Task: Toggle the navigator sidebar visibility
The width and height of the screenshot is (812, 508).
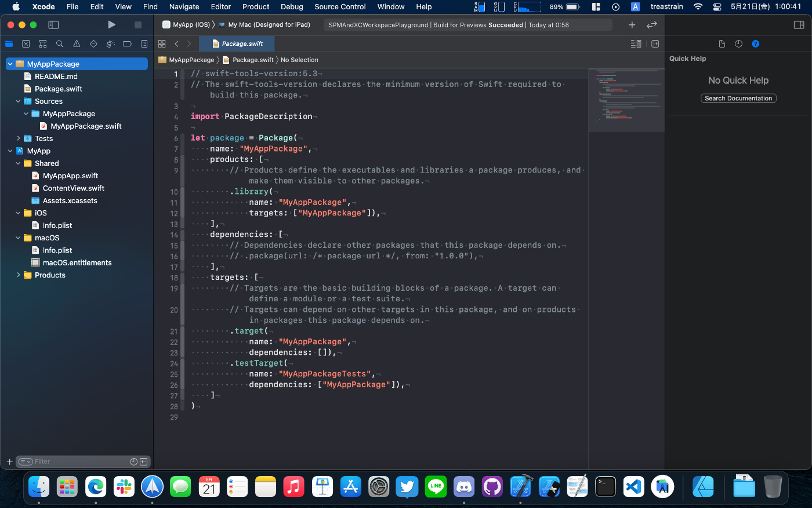Action: [53, 24]
